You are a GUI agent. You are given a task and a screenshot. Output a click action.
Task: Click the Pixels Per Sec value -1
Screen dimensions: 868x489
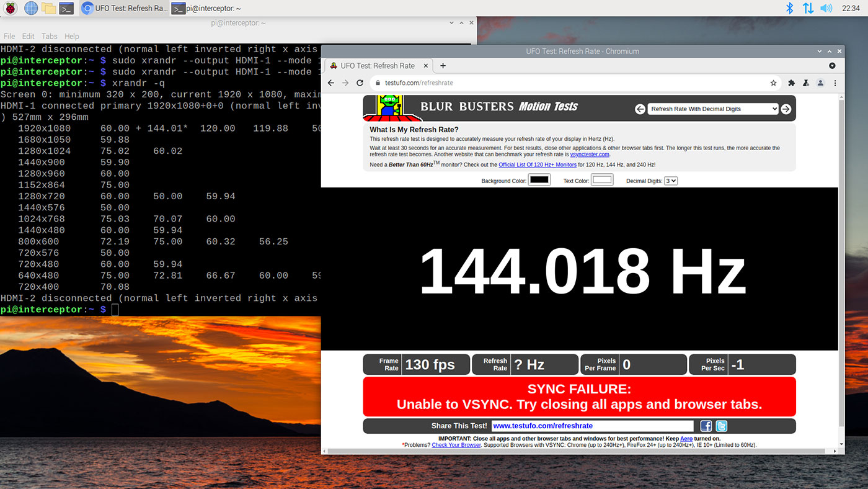click(737, 365)
